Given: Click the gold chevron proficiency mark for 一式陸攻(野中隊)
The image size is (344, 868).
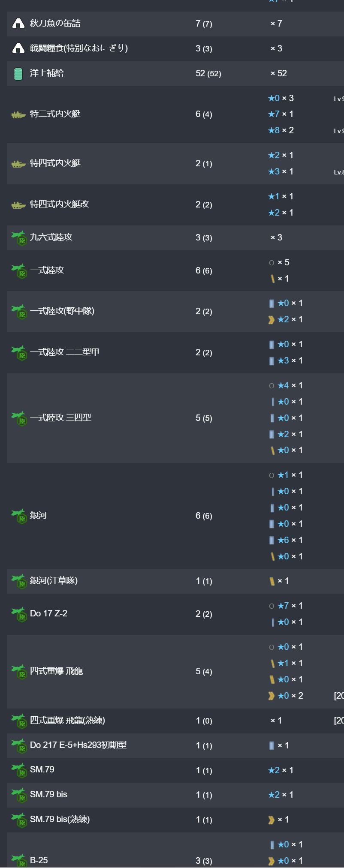Looking at the screenshot, I should (271, 320).
